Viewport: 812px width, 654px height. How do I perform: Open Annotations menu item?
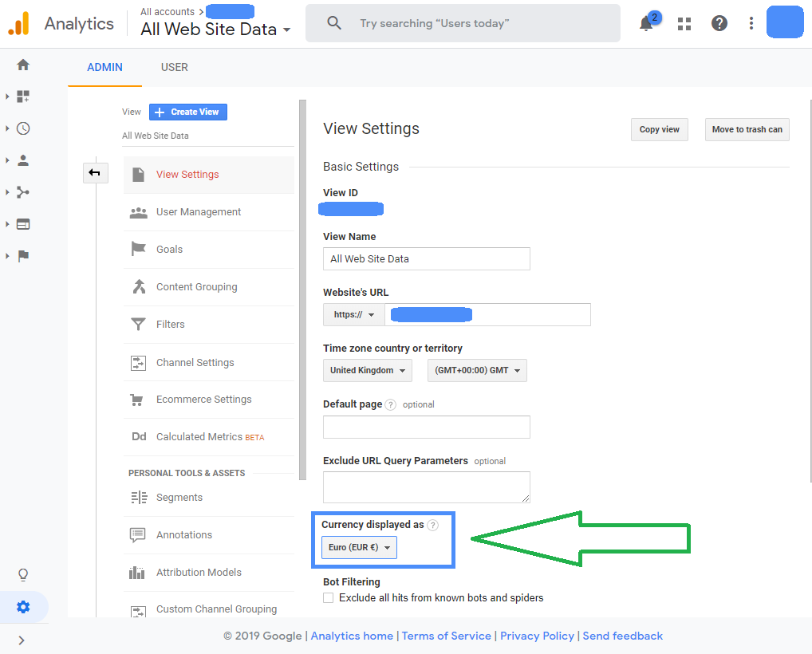click(x=209, y=535)
